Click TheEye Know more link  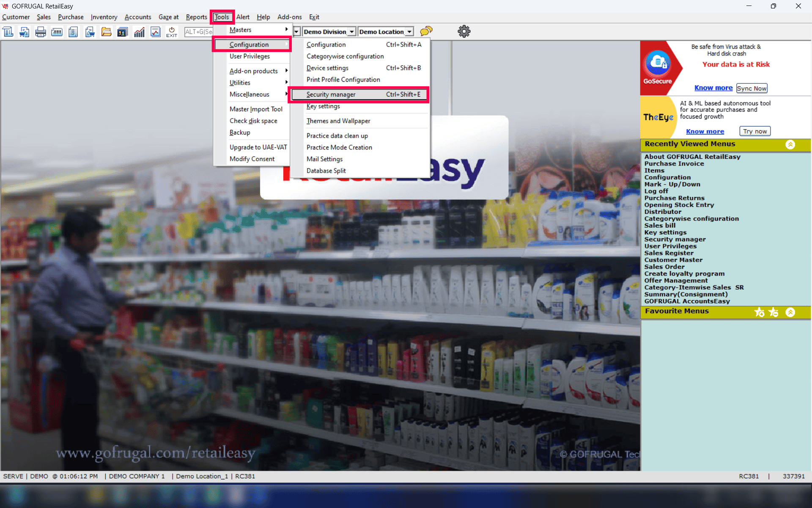pos(705,131)
